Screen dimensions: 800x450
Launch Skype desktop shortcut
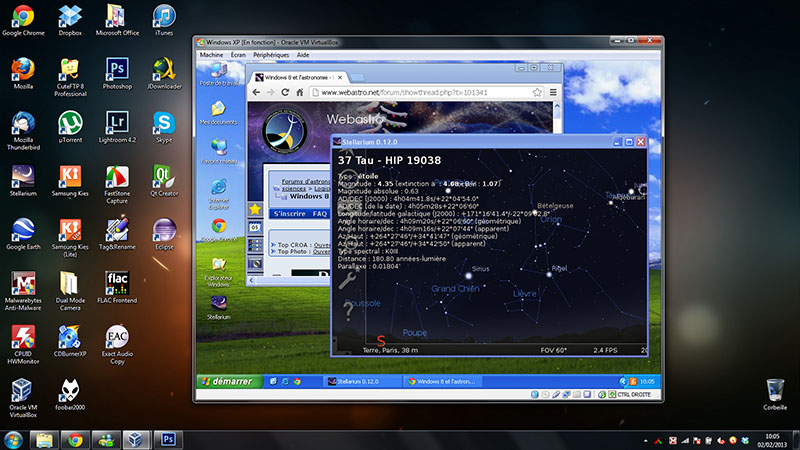(164, 128)
